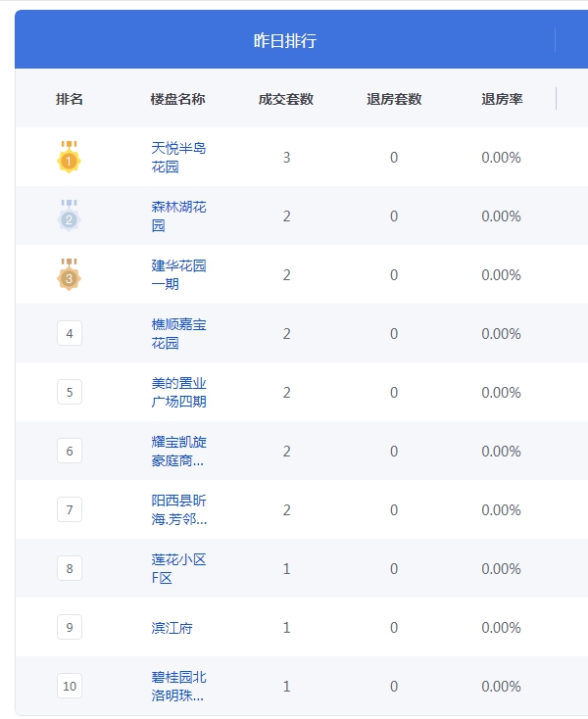Click 成交套数 value 1 for 滨江府
588x719 pixels.
pos(287,627)
